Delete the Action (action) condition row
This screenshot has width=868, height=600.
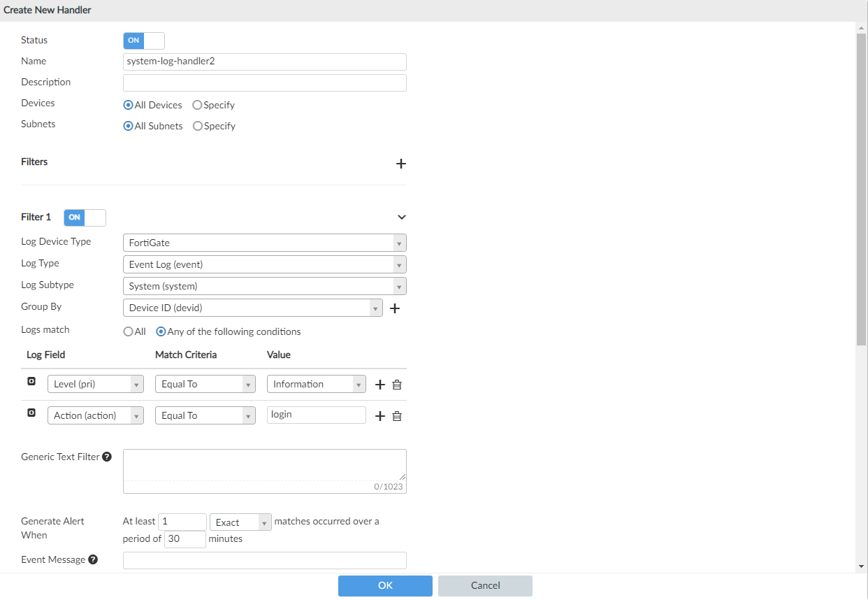coord(397,416)
